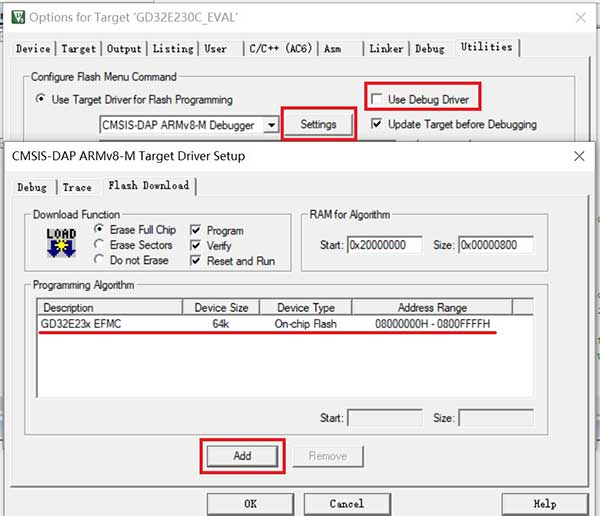This screenshot has height=516, width=600.
Task: Click the On-chip Flash cell
Action: (x=306, y=324)
